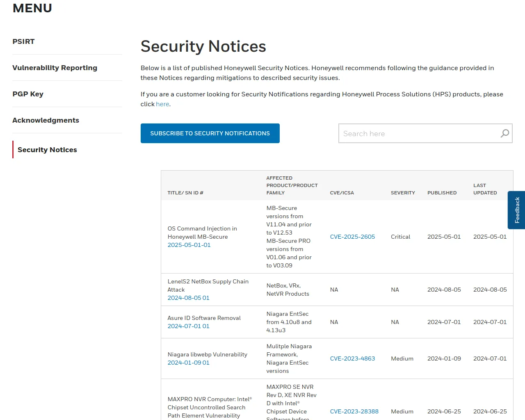Open PSIRT in the menu

(x=23, y=41)
